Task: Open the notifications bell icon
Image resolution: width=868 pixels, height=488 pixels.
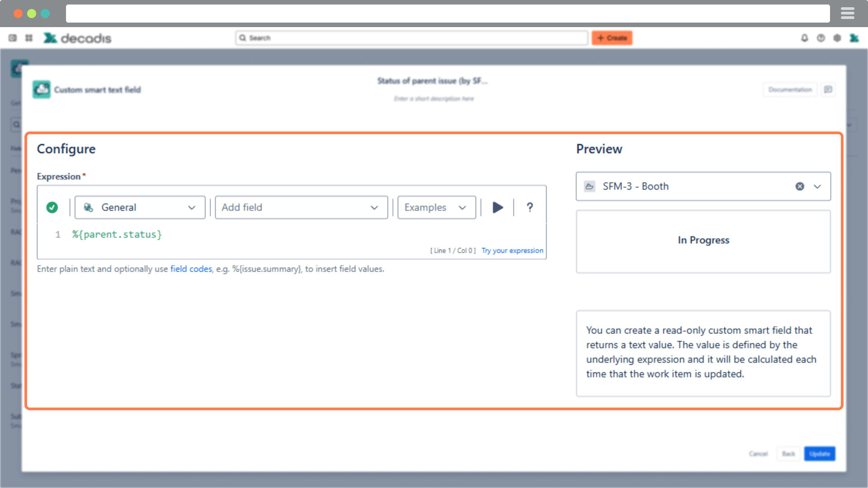Action: (x=804, y=38)
